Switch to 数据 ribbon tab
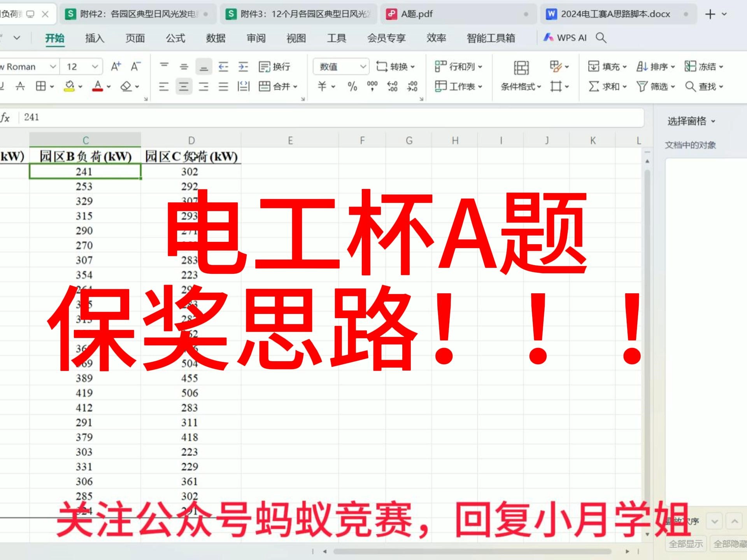 (x=216, y=38)
